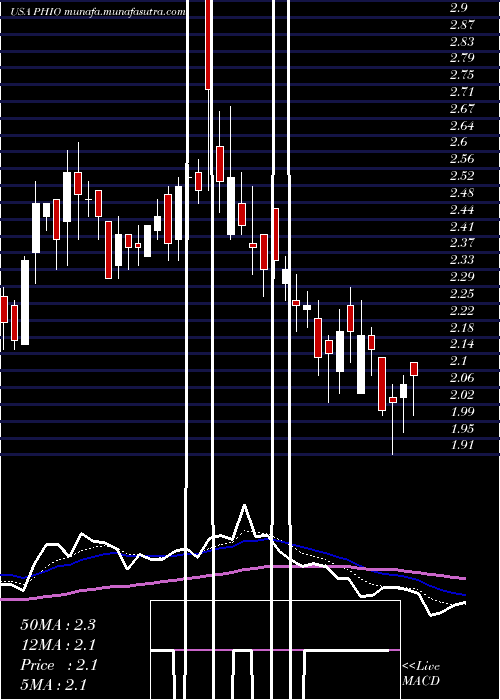
Task: Click the 12MA : 2.1 label
Action: coord(58,645)
